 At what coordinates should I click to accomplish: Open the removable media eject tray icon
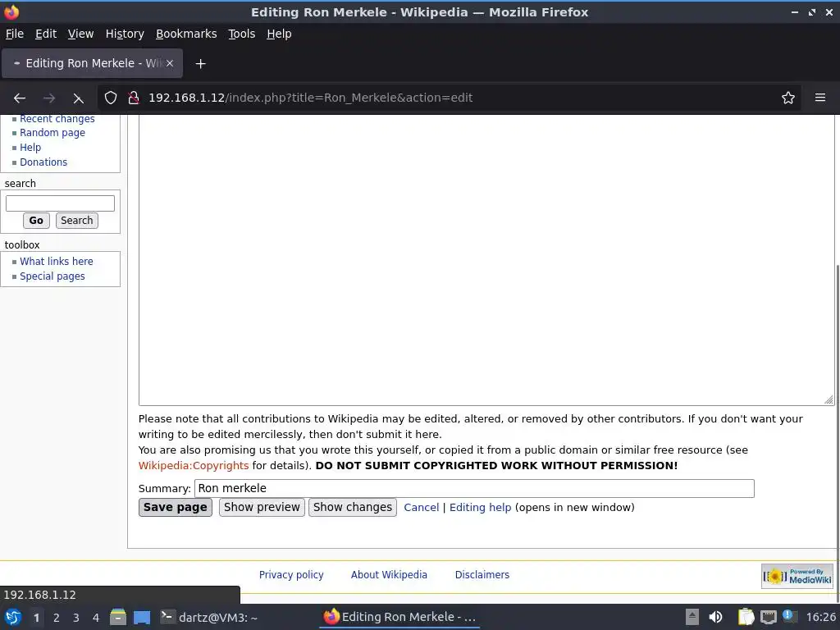(x=692, y=617)
